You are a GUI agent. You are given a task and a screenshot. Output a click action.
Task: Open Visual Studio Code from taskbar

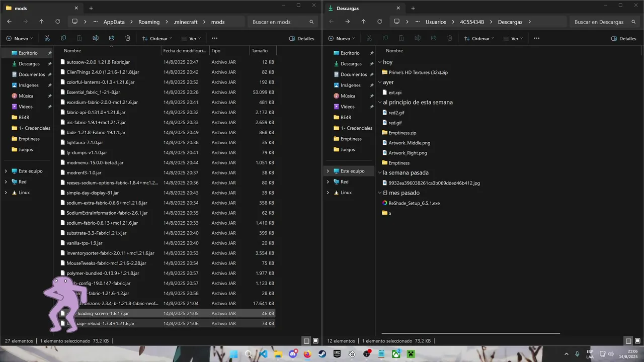pyautogui.click(x=263, y=354)
